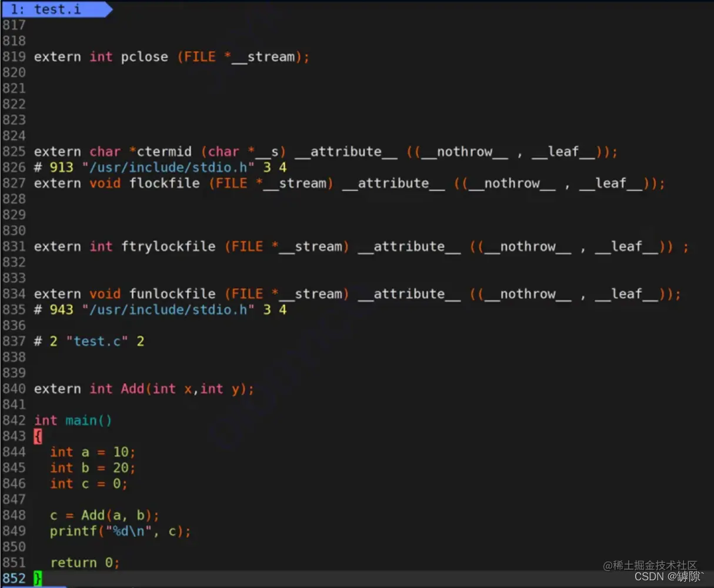Screen dimensions: 714x588
Task: Click the pclose declaration on line 819
Action: tap(172, 56)
